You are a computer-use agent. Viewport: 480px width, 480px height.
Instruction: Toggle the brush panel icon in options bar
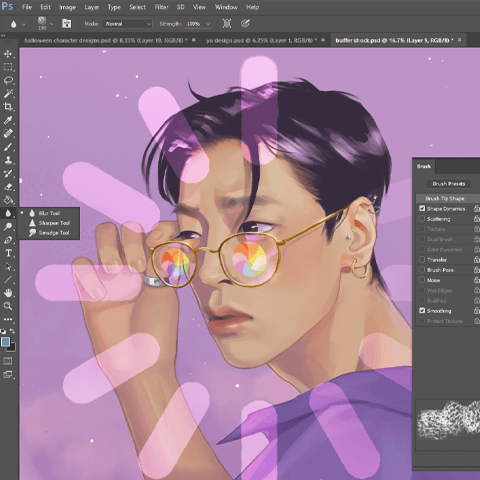pyautogui.click(x=67, y=24)
